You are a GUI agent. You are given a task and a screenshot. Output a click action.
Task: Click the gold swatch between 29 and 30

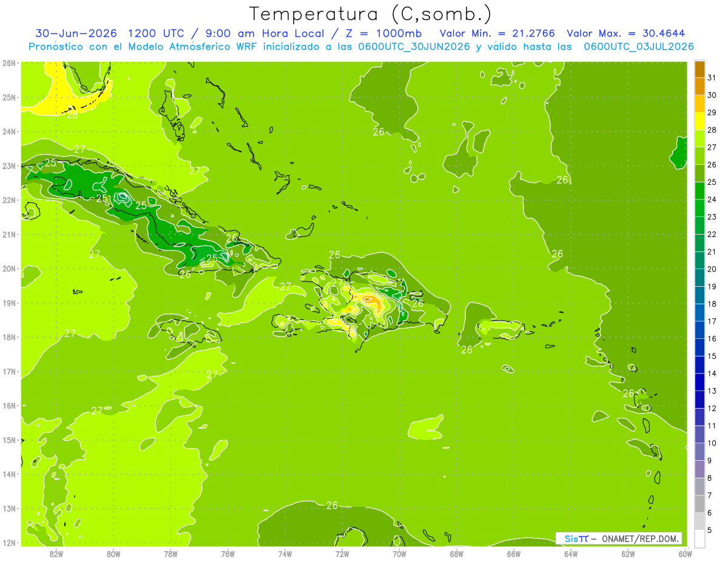click(699, 104)
